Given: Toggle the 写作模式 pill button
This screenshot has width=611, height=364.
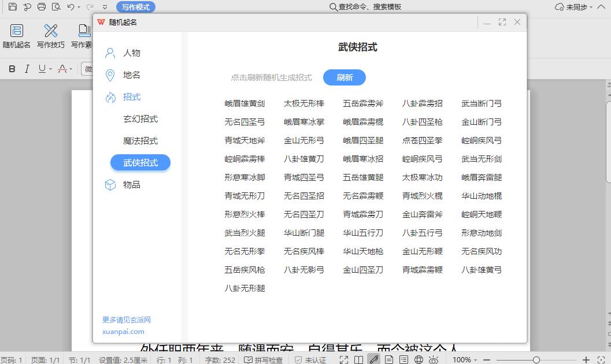Looking at the screenshot, I should tap(135, 7).
